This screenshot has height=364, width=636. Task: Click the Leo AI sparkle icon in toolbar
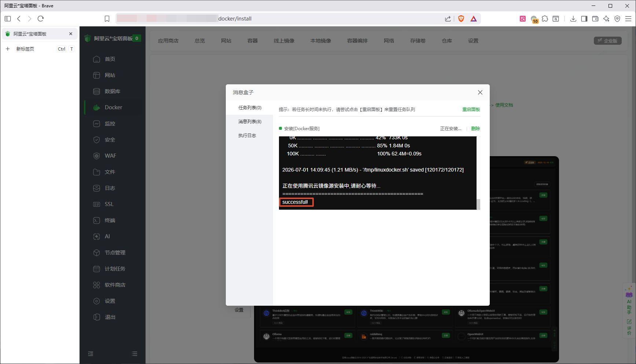606,19
